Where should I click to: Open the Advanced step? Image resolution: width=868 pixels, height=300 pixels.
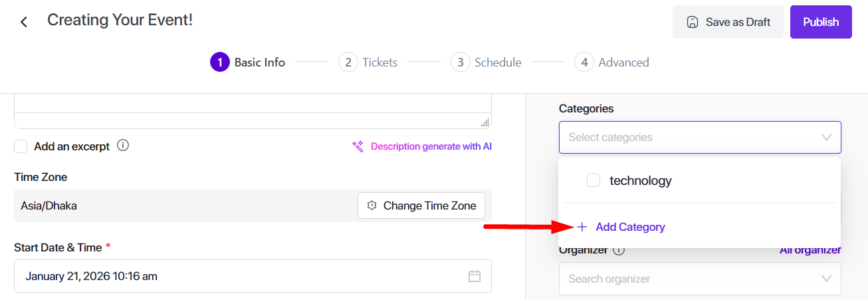611,63
